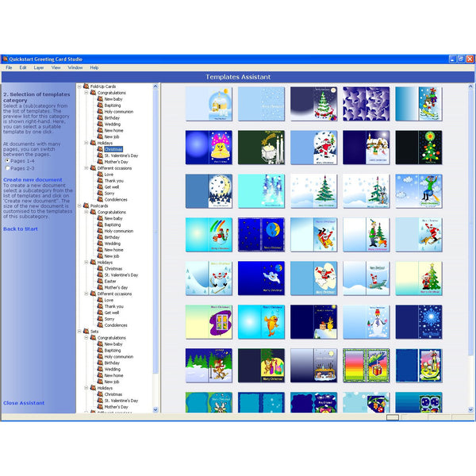Open the Layer menu
This screenshot has width=476, height=476.
pos(39,67)
